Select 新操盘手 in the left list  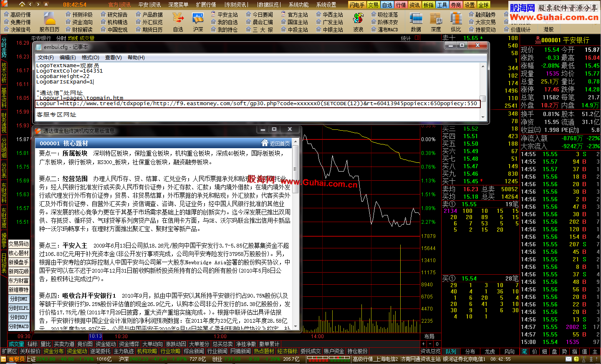[19, 262]
